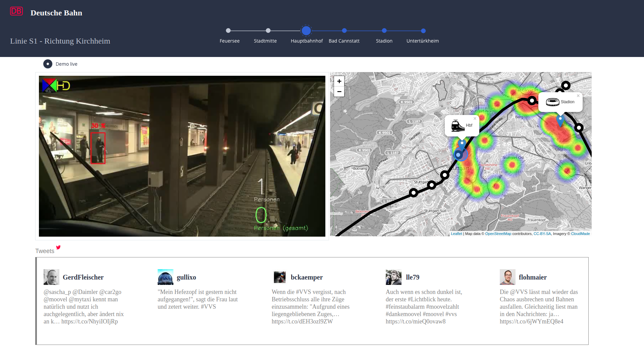Viewport: 644px width, 362px height.
Task: Click the flohmaier tweet username
Action: point(533,277)
